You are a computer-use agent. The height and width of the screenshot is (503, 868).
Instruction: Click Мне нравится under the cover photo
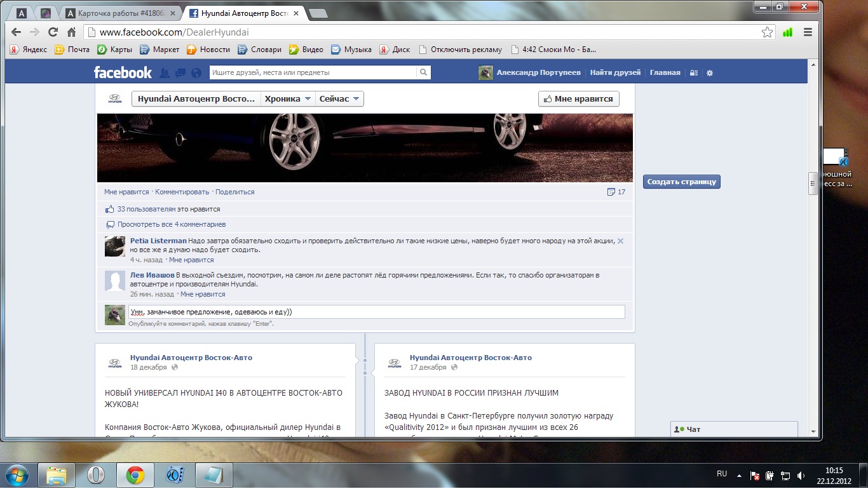click(126, 192)
